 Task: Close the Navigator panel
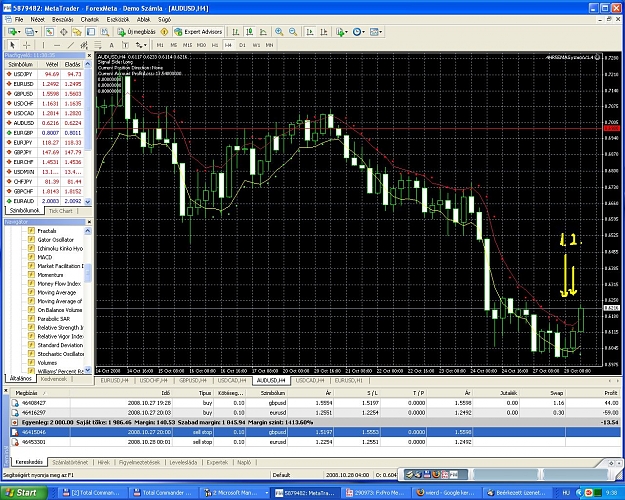[x=89, y=222]
